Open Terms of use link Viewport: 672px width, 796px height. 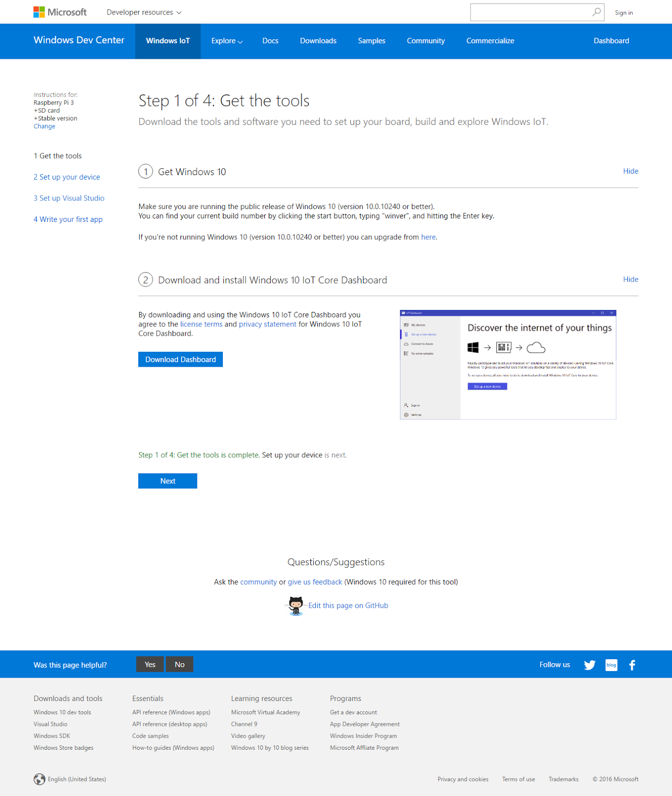[518, 779]
